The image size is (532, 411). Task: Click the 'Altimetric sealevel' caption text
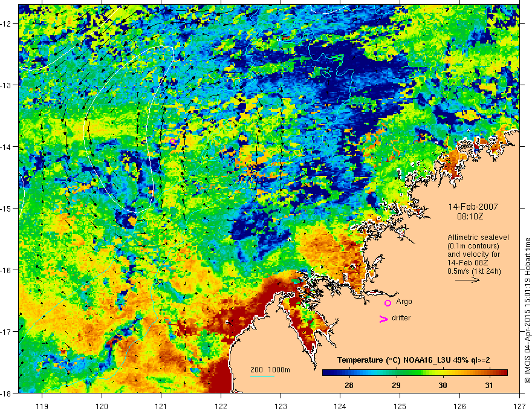coord(478,238)
